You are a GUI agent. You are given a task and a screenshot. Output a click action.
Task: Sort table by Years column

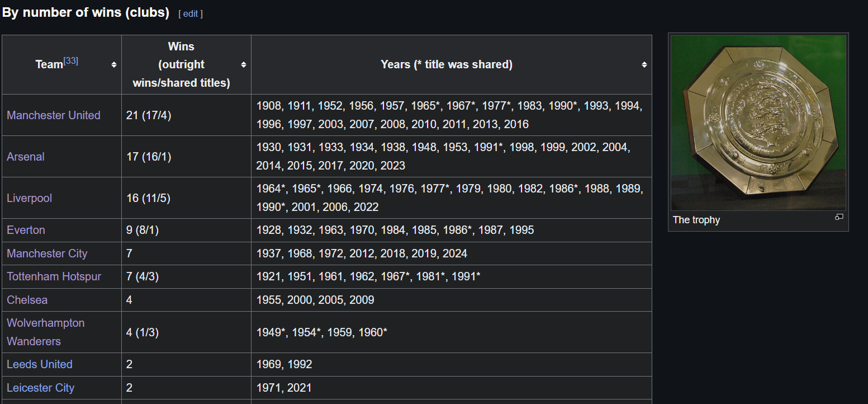point(644,65)
